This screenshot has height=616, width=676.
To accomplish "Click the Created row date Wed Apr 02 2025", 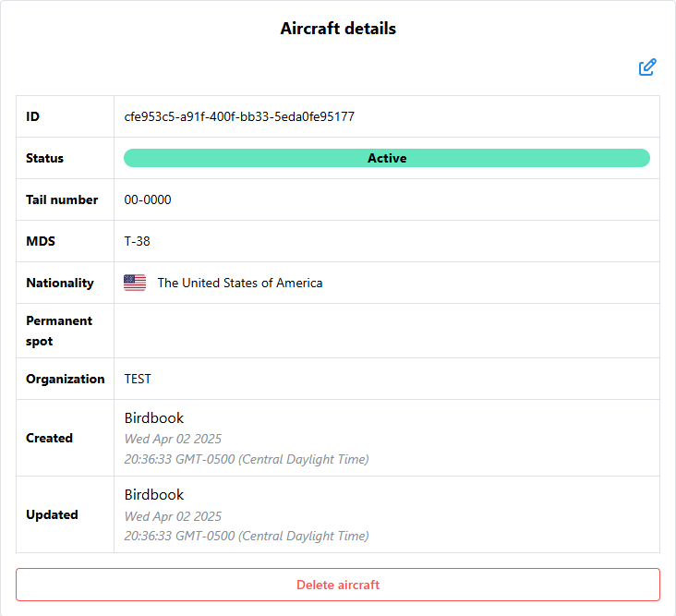I will [x=173, y=439].
